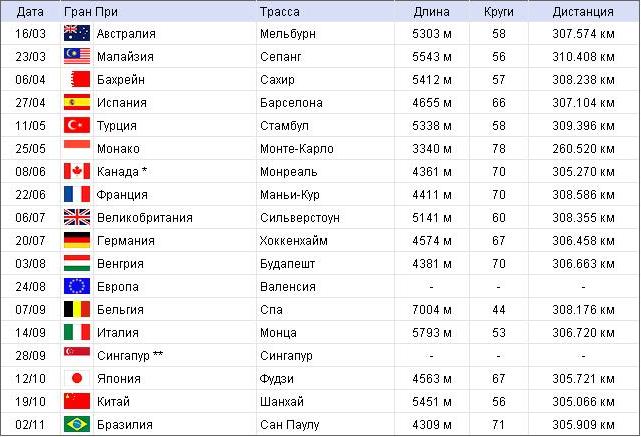
Task: Select the Трасса column header
Action: tap(280, 11)
